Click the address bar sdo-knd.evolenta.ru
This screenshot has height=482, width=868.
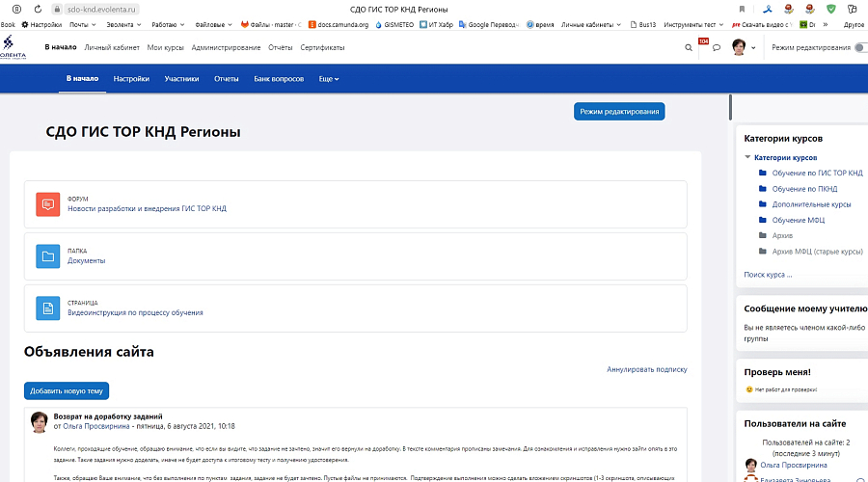(x=101, y=10)
